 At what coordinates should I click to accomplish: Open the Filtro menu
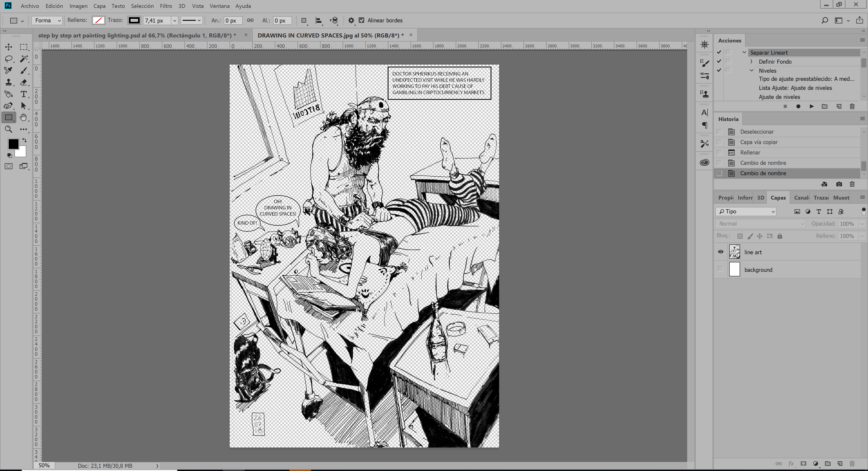click(x=166, y=6)
